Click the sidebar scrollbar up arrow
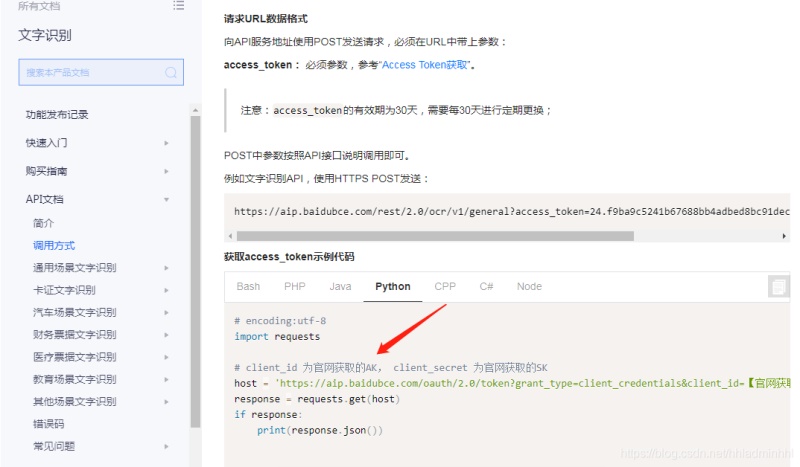This screenshot has width=800, height=467. point(195,110)
